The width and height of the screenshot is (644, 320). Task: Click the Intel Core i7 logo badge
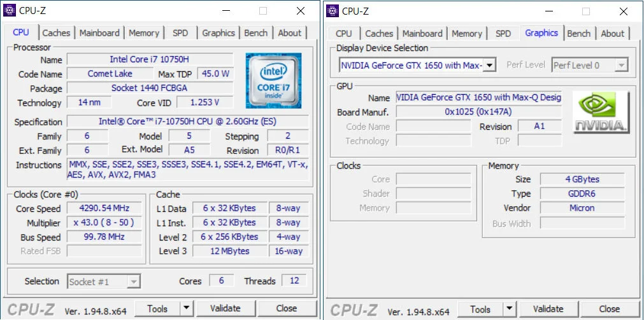coord(273,79)
